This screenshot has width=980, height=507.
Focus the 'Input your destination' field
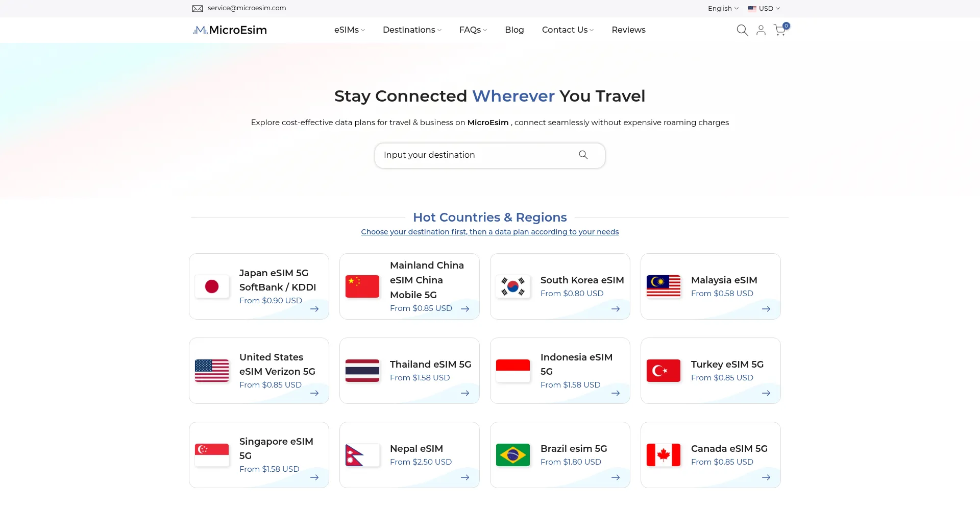tap(475, 155)
